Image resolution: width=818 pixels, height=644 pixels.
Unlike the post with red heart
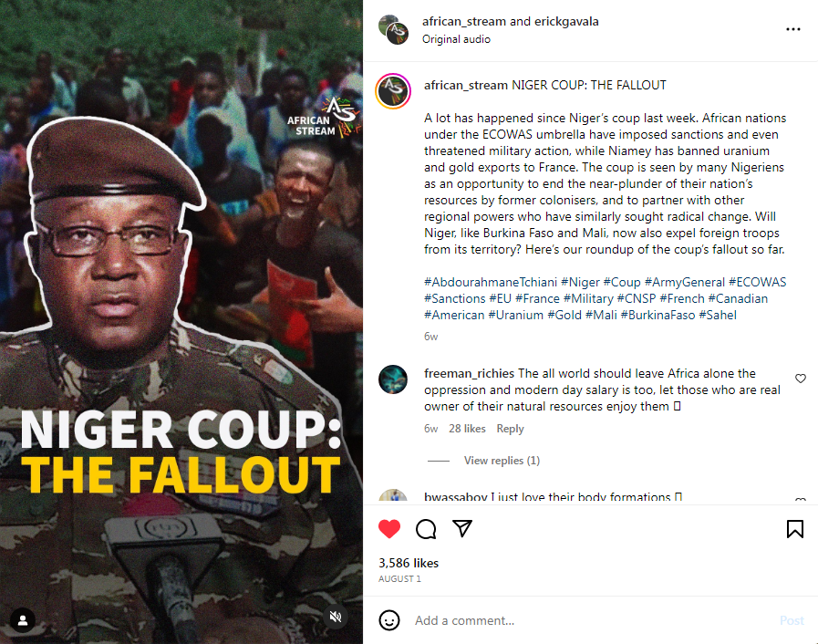(389, 529)
